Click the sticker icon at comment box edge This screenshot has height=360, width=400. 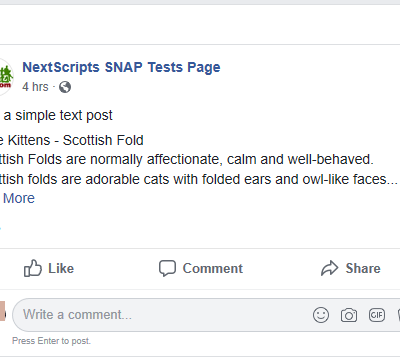[x=399, y=315]
